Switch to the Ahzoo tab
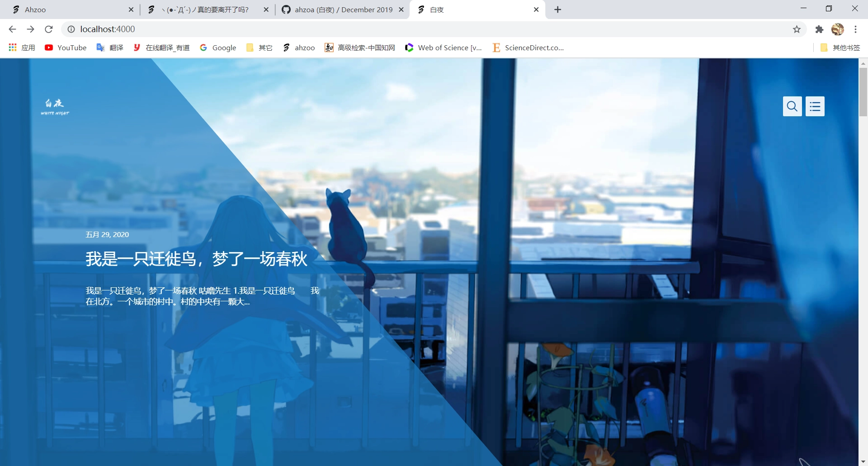 click(x=68, y=10)
